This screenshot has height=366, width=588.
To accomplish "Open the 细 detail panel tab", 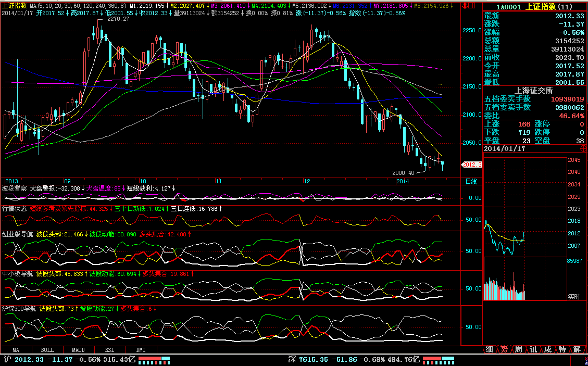I will click(x=490, y=349).
